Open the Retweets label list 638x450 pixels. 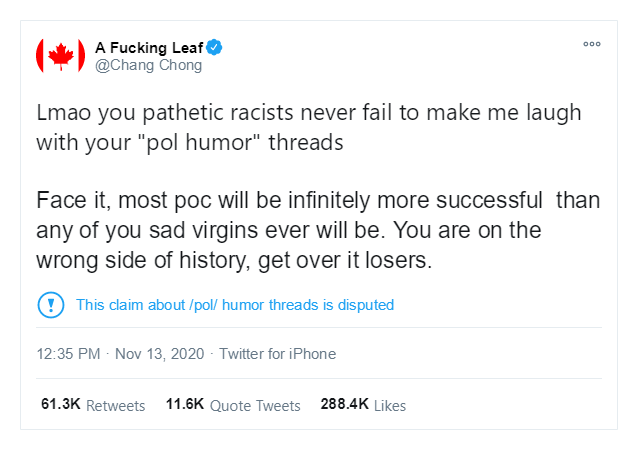pos(116,406)
